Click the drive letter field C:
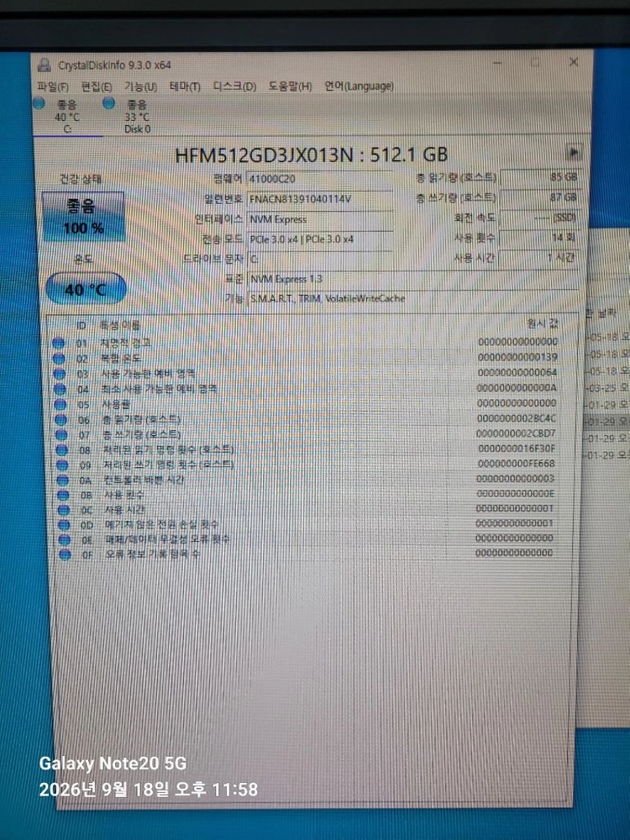630x840 pixels. [x=320, y=260]
